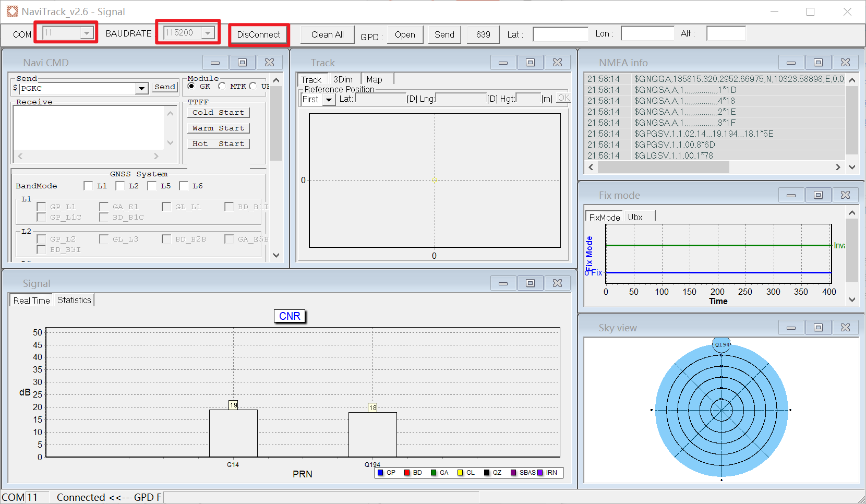The image size is (866, 504).
Task: Expand the $PGKC send command dropdown
Action: [x=141, y=89]
